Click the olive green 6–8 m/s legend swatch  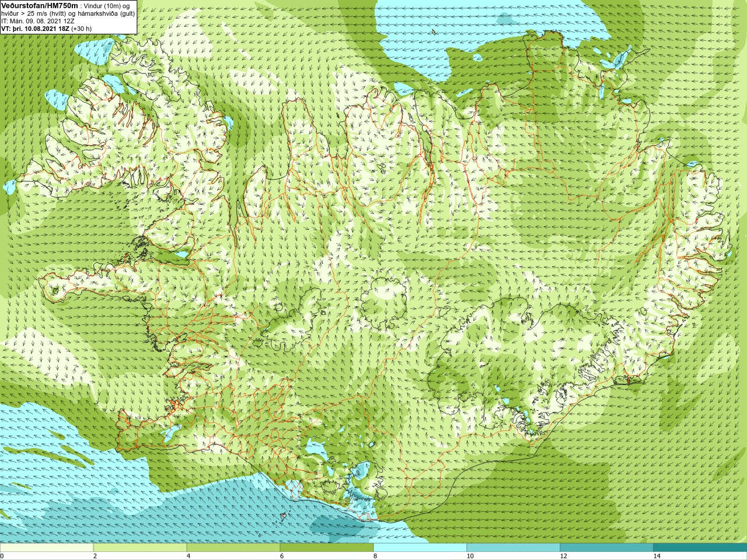(327, 548)
